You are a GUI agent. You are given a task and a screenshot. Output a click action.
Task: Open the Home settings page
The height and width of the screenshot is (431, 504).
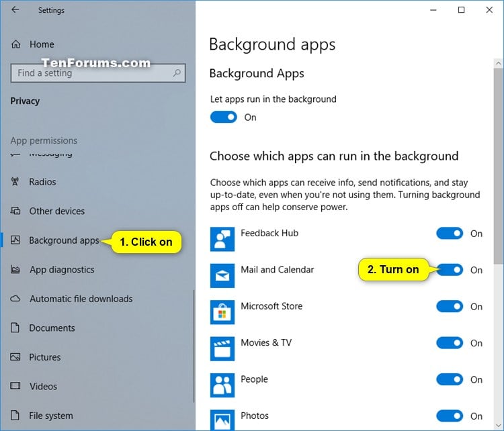click(x=42, y=44)
